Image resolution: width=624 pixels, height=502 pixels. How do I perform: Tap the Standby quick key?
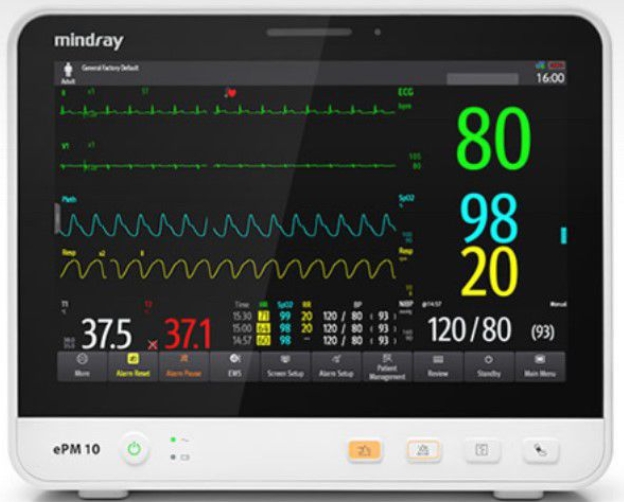pos(489,367)
